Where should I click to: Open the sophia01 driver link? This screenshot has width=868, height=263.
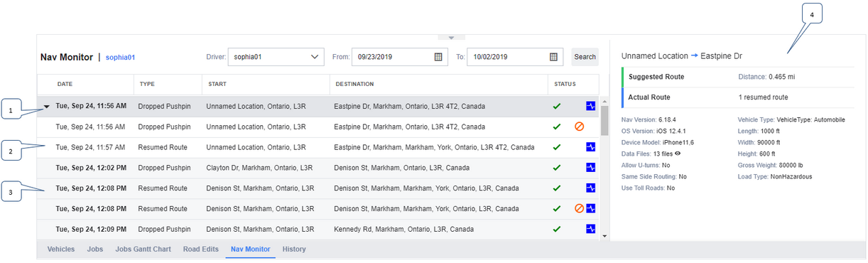coord(121,57)
